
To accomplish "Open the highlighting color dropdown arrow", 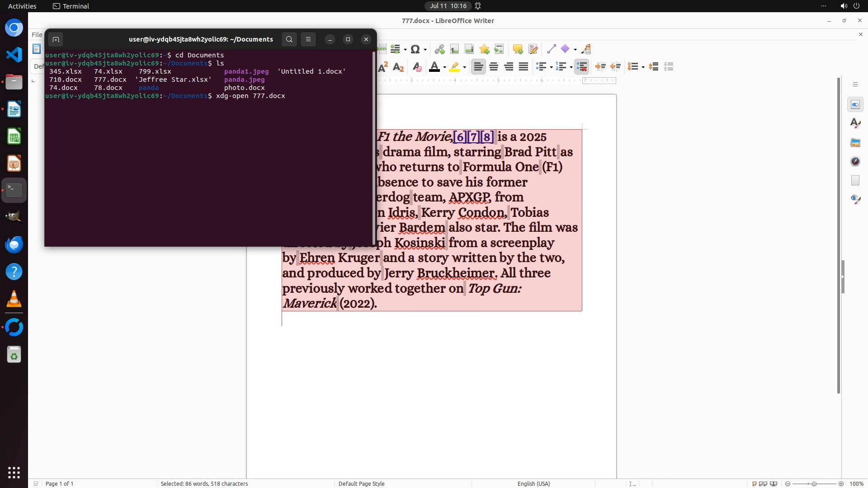I will (x=465, y=67).
